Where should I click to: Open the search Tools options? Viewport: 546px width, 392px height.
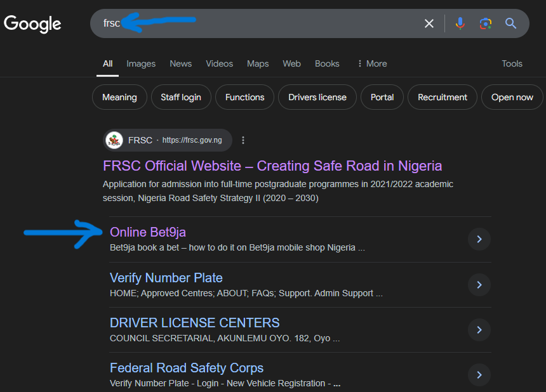(512, 63)
